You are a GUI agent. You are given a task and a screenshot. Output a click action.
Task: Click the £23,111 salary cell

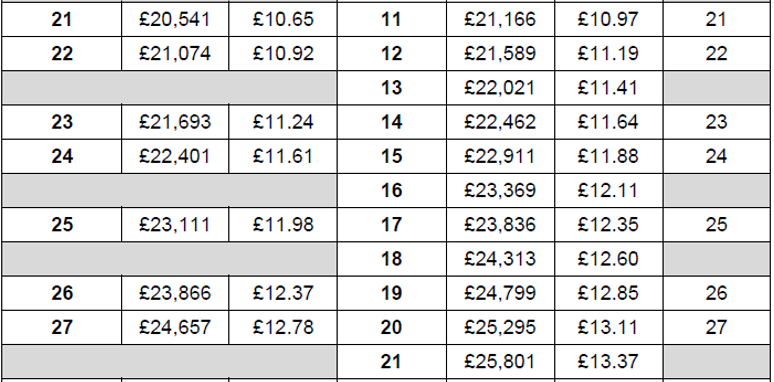175,225
